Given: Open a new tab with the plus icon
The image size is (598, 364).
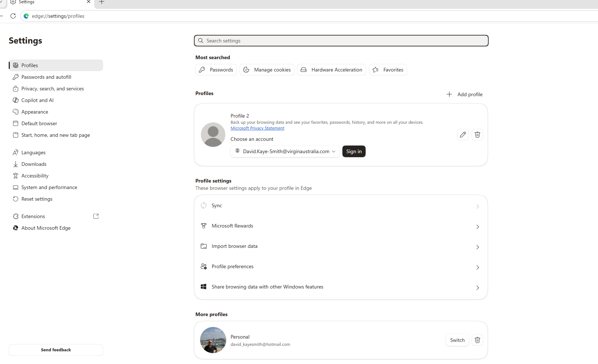Looking at the screenshot, I should 102,2.
